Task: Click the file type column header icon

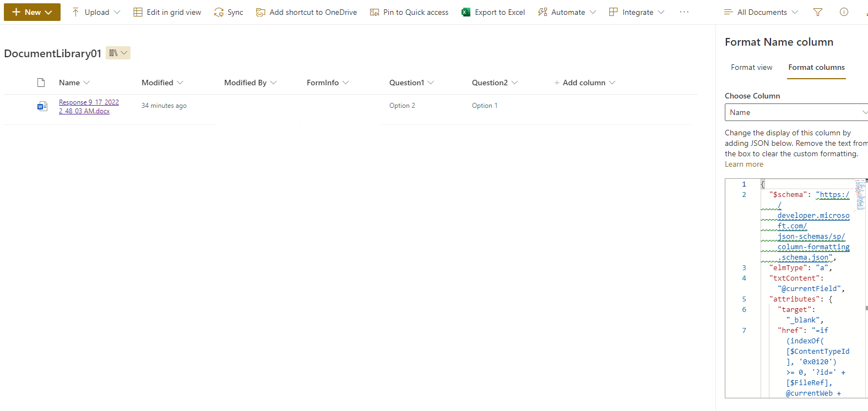Action: pos(41,83)
